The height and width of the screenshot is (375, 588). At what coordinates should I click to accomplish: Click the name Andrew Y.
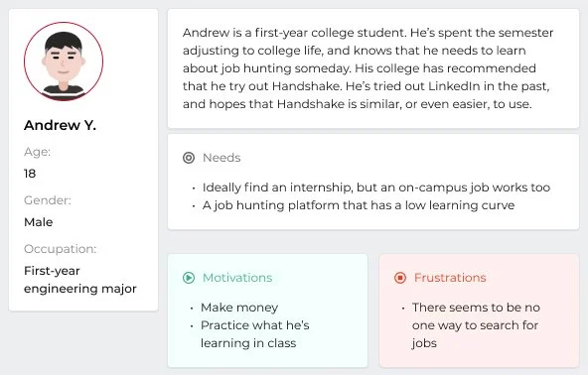tap(60, 125)
